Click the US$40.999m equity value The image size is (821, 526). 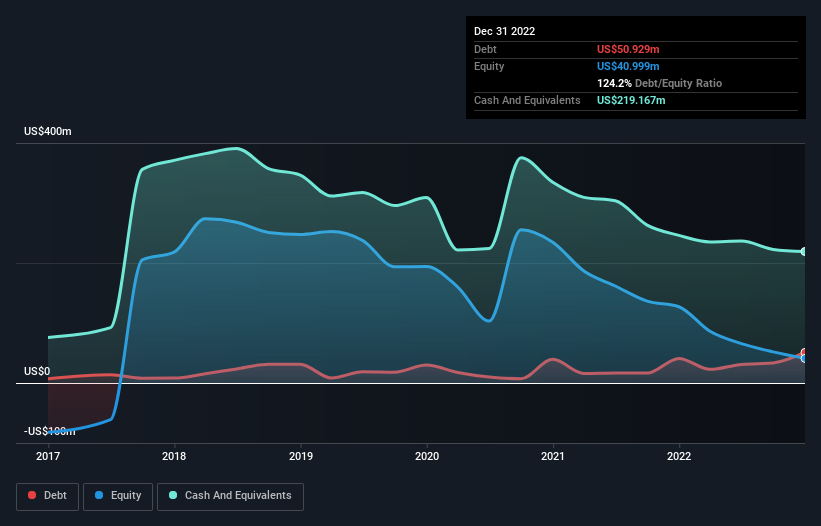pos(628,66)
